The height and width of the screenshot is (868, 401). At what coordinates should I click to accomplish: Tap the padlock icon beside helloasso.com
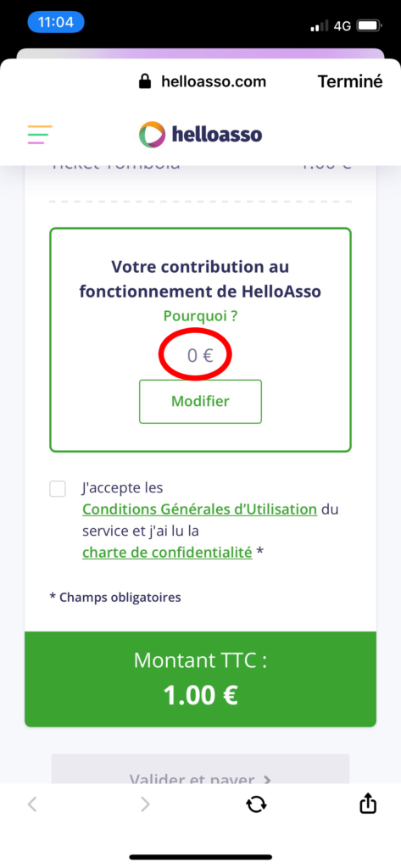[x=145, y=82]
